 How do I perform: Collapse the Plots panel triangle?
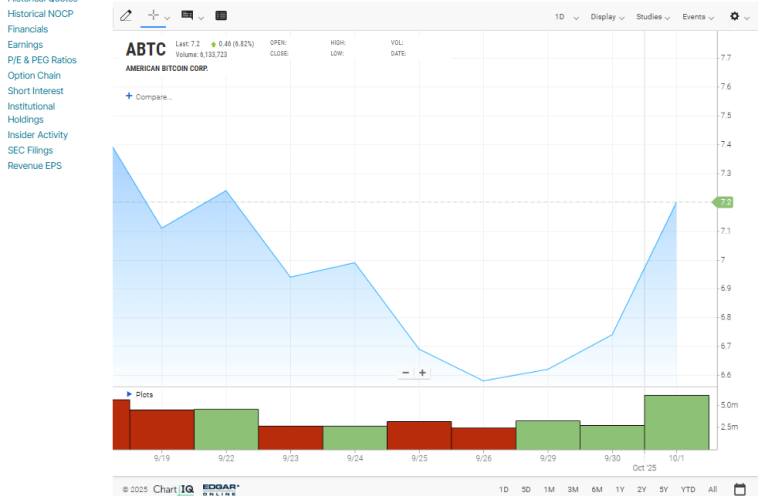129,394
